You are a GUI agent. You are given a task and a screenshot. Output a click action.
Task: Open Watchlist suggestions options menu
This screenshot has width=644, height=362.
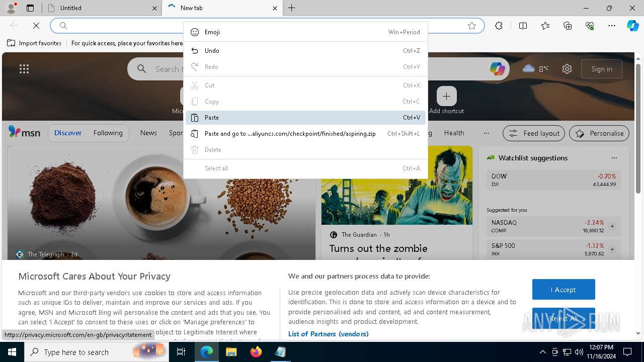(x=614, y=158)
